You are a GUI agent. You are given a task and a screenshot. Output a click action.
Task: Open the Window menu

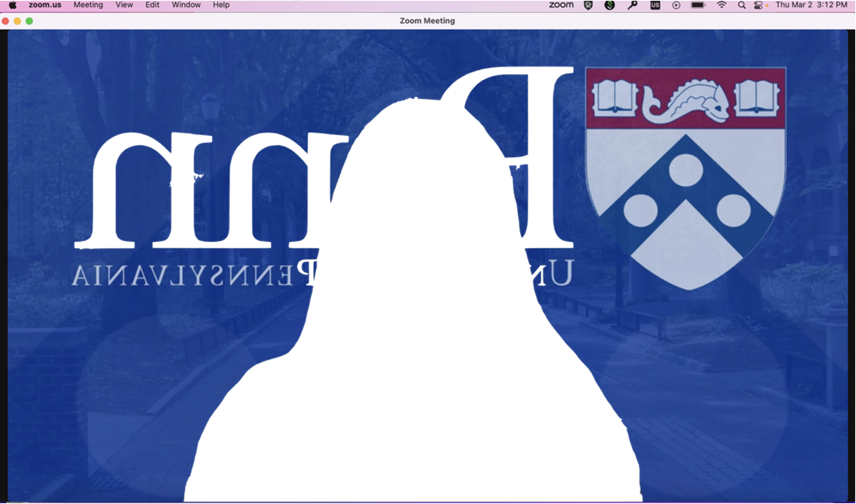click(x=186, y=5)
